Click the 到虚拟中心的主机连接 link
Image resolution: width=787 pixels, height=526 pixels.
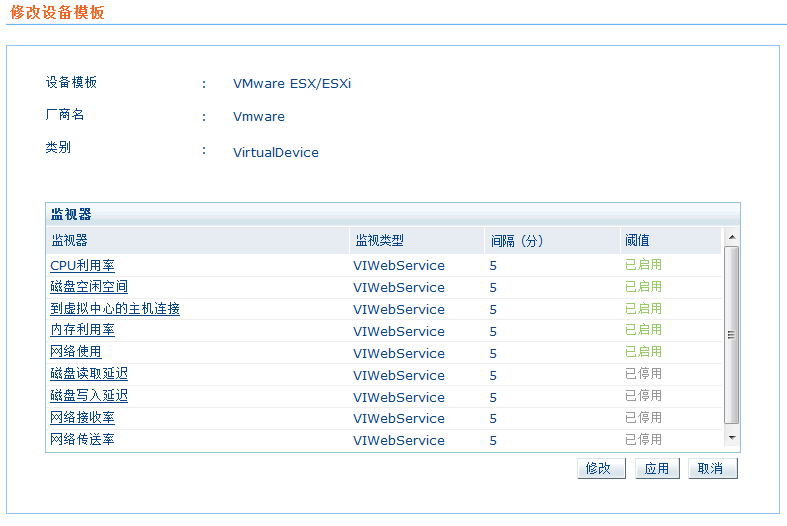coord(115,310)
